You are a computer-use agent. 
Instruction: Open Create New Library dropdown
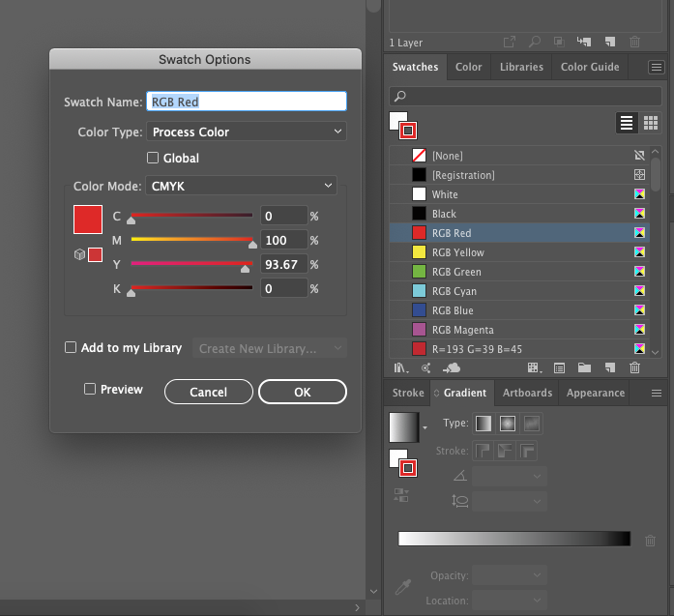click(270, 348)
